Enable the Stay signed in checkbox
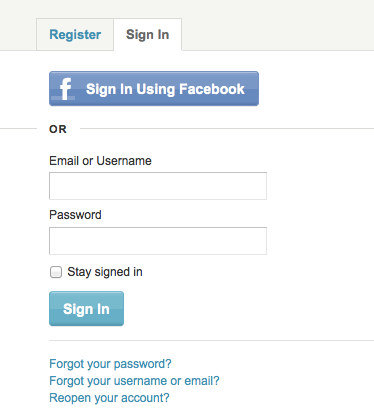Image resolution: width=374 pixels, height=414 pixels. (56, 272)
